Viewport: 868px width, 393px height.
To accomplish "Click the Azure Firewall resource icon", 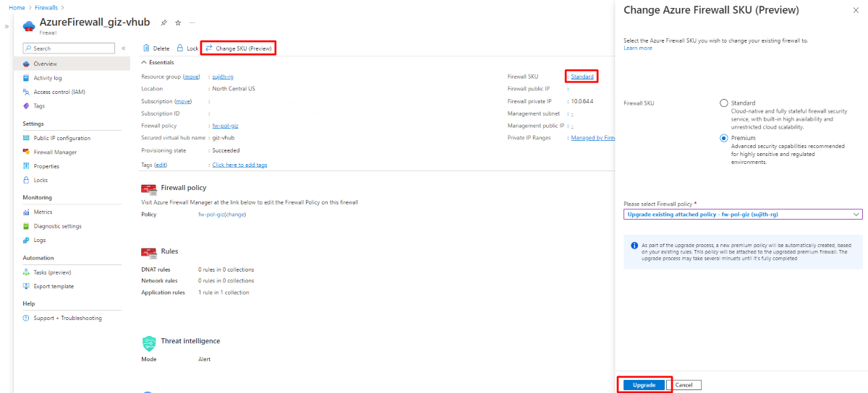I will coord(29,25).
